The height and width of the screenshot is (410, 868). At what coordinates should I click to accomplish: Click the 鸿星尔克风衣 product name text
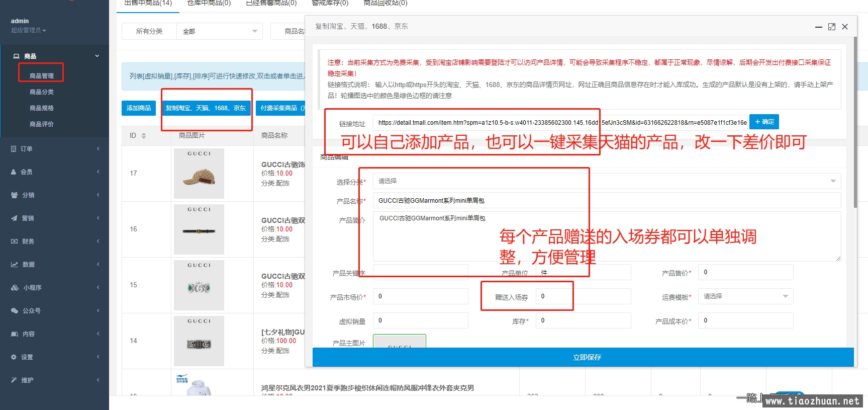(x=367, y=388)
